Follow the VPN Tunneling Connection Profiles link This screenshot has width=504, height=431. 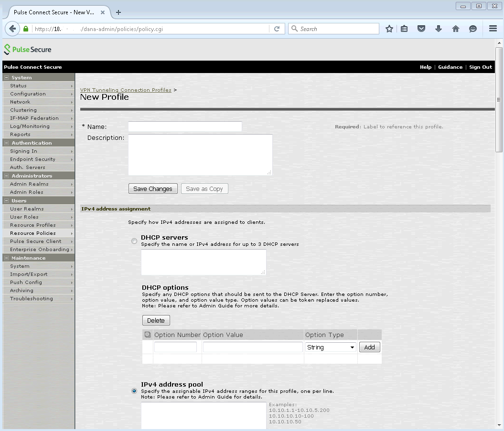126,90
